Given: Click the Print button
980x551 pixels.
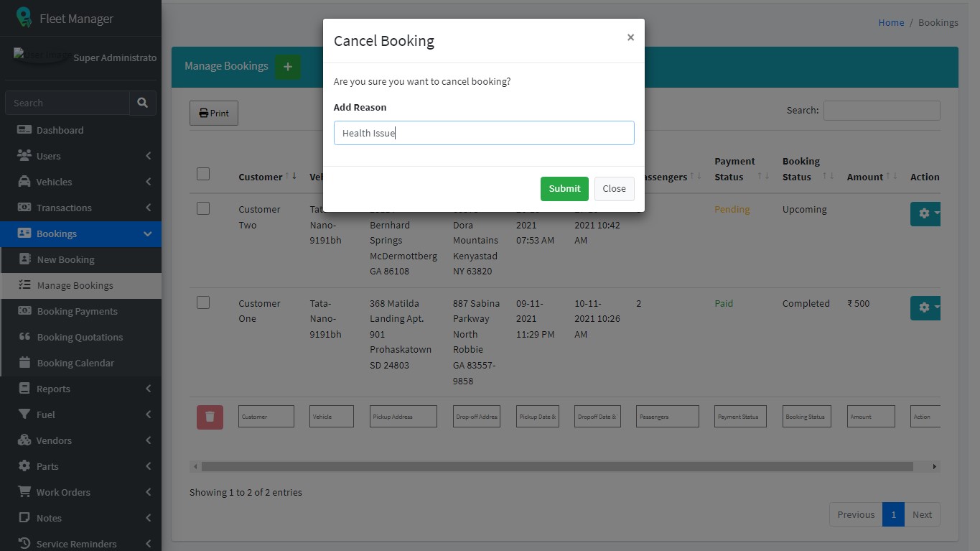Looking at the screenshot, I should coord(214,114).
